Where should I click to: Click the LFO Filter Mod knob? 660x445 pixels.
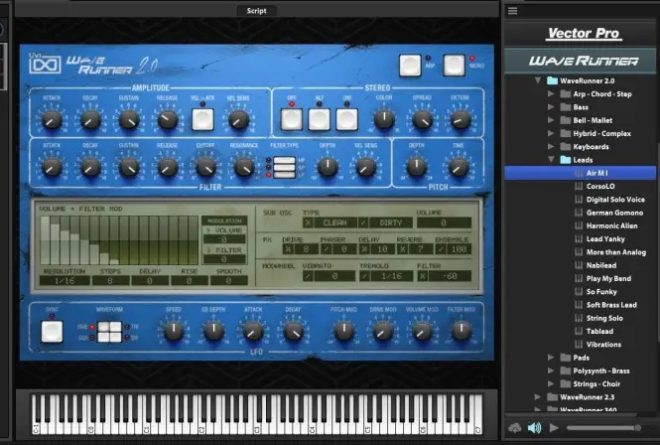pyautogui.click(x=461, y=331)
